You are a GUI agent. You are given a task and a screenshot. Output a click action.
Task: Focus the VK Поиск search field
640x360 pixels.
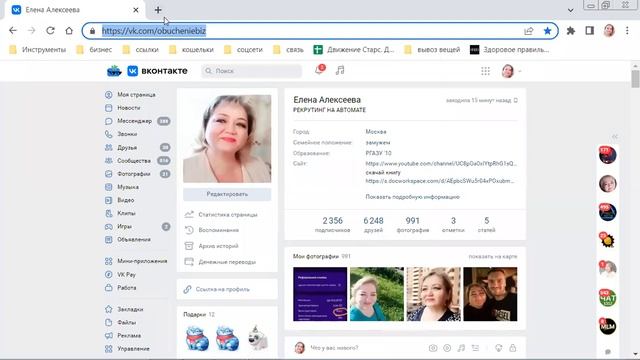(x=251, y=71)
